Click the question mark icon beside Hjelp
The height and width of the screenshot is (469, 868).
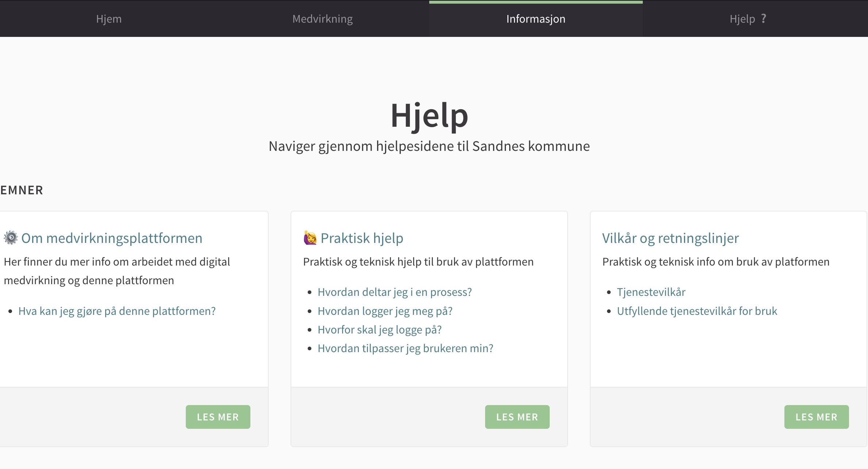tap(764, 19)
